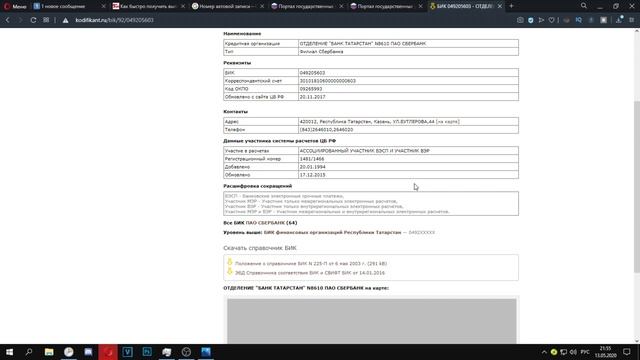Select the date 20.11.2017 cell

(x=408, y=97)
